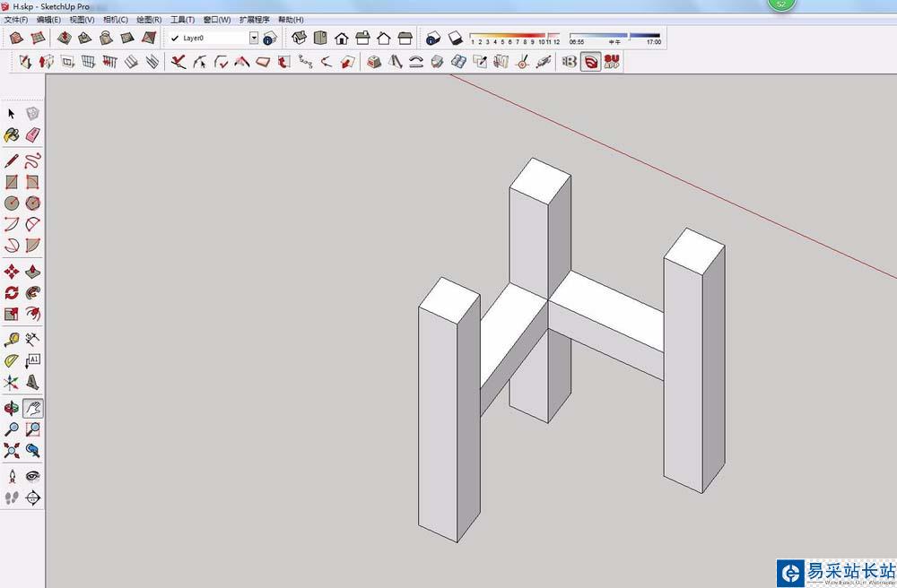
Task: Click the center joint on the H model
Action: pos(549,299)
